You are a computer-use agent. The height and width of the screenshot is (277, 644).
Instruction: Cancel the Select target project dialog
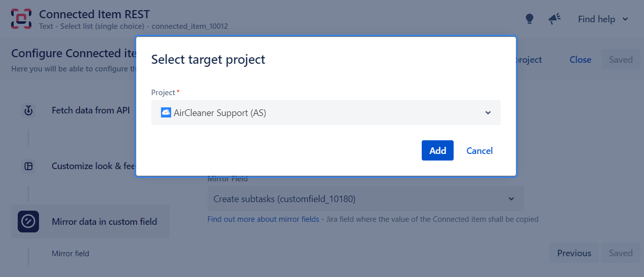(479, 150)
